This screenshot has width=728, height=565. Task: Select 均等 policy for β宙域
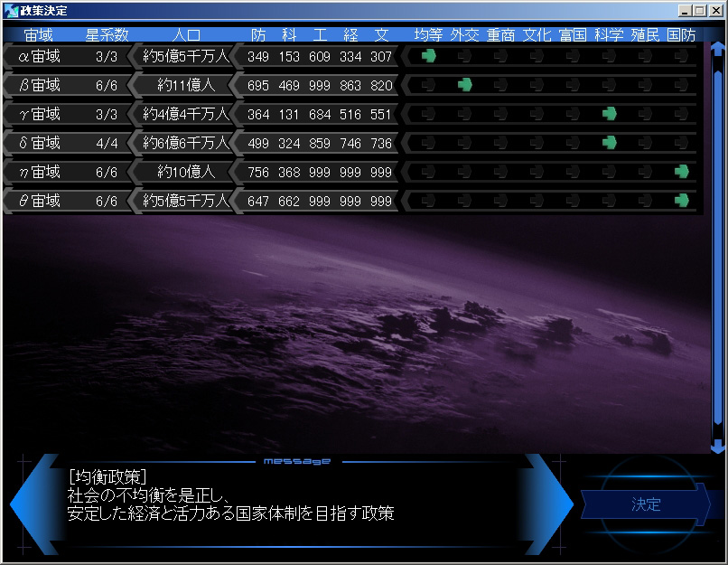pos(428,85)
